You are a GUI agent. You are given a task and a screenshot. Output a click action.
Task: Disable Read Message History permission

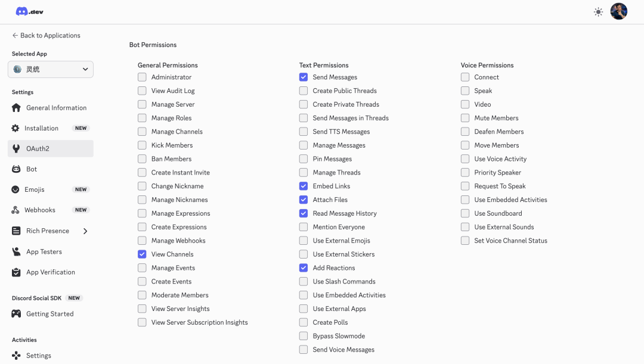304,213
